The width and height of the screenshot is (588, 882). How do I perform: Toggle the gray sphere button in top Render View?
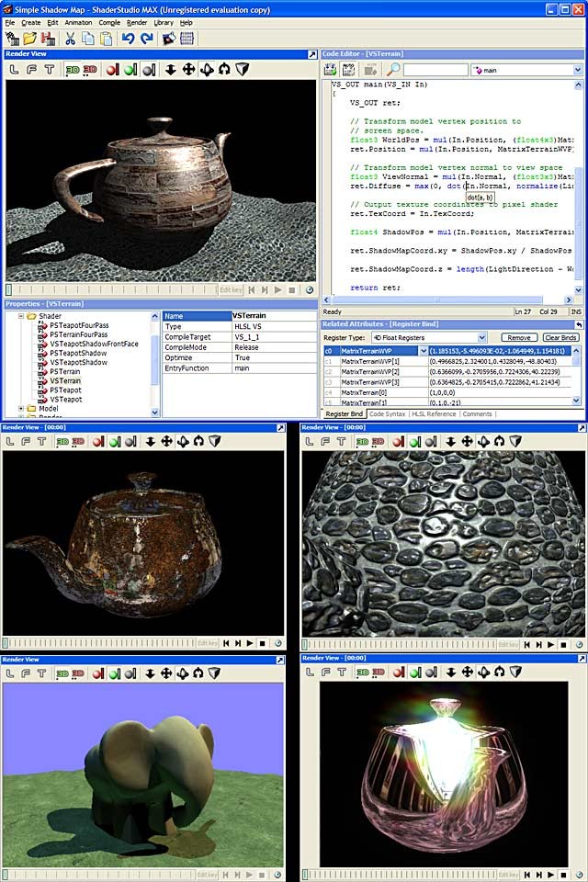pyautogui.click(x=149, y=69)
